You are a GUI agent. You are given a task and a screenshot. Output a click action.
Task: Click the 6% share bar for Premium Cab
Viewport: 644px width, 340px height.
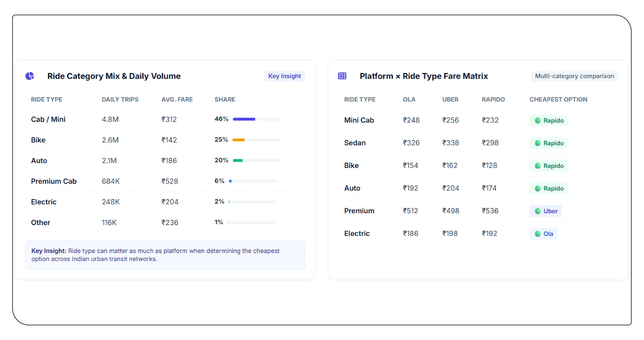[253, 181]
